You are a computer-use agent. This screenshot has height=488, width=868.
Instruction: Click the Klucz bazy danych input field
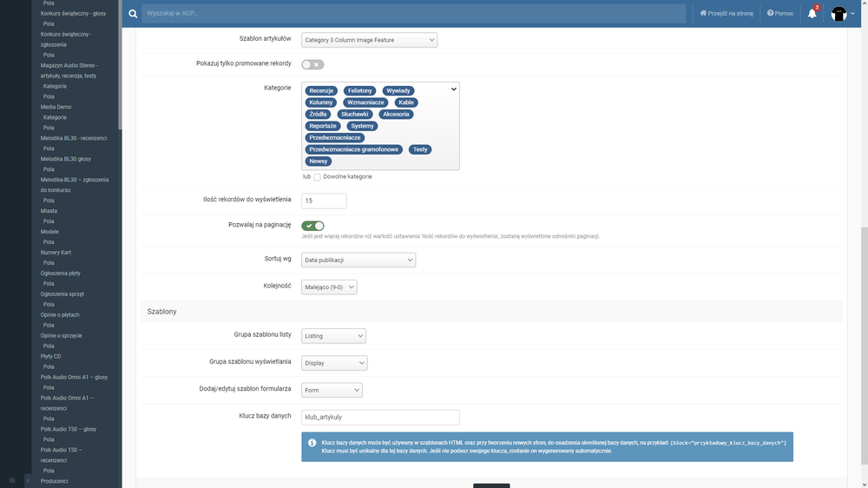tap(380, 418)
